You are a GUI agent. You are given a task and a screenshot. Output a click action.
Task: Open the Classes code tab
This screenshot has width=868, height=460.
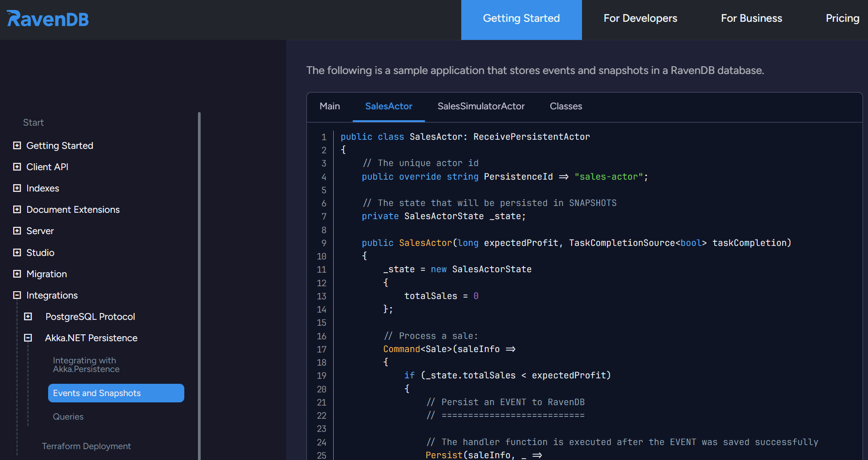click(566, 107)
